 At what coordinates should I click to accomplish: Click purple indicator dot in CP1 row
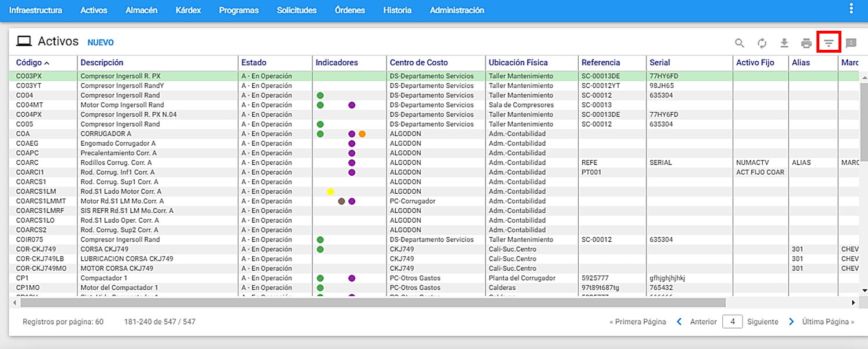click(352, 278)
